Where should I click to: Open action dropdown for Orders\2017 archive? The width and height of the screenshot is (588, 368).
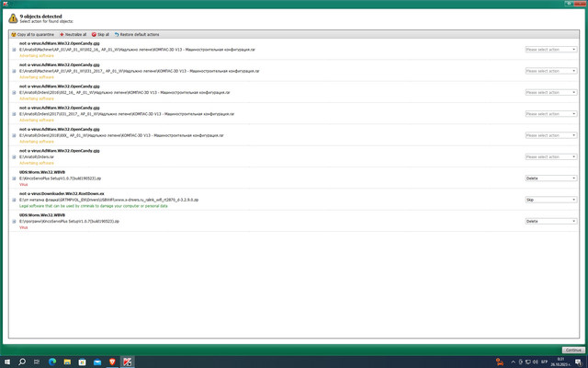(x=551, y=114)
